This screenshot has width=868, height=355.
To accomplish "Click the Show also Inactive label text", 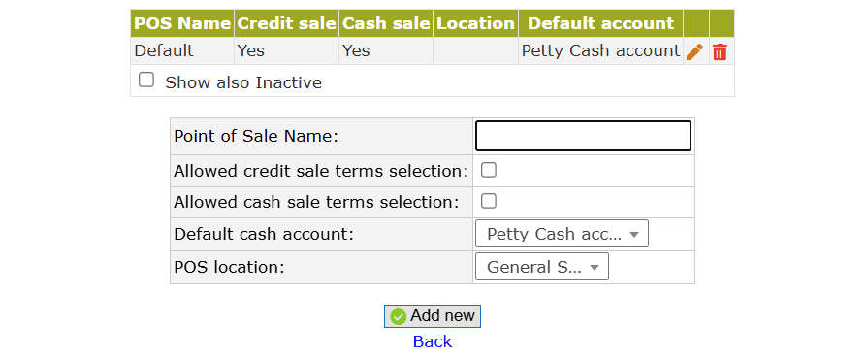I will [x=243, y=82].
